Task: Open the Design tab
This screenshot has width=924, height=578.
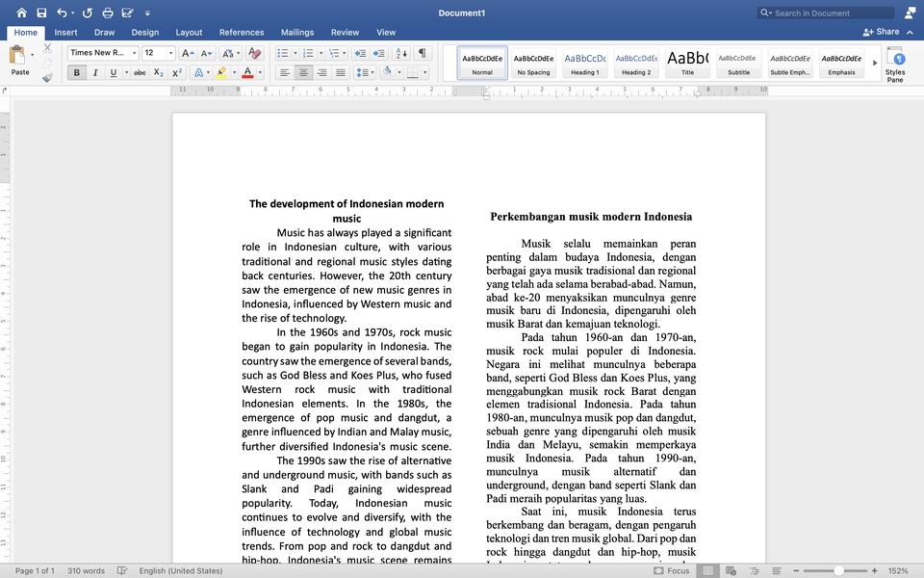Action: point(145,33)
